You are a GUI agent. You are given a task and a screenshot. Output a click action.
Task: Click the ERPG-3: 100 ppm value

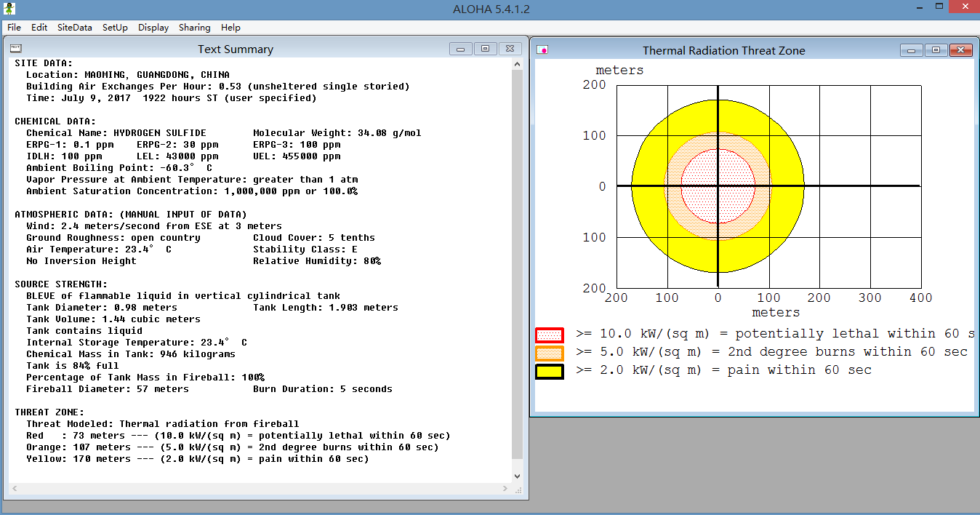tap(297, 145)
